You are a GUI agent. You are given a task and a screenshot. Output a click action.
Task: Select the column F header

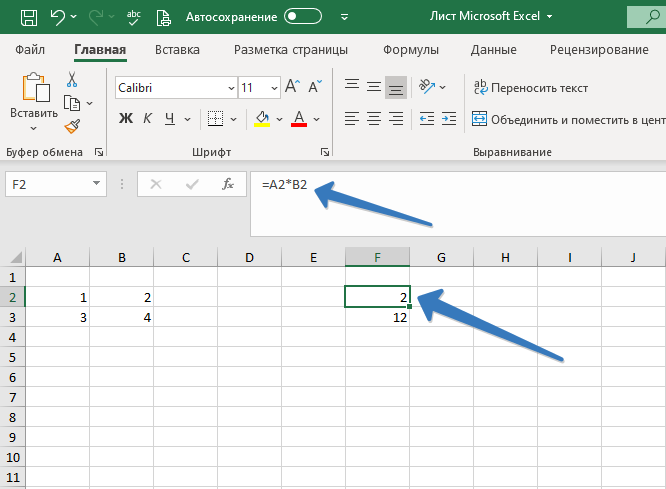pyautogui.click(x=377, y=257)
